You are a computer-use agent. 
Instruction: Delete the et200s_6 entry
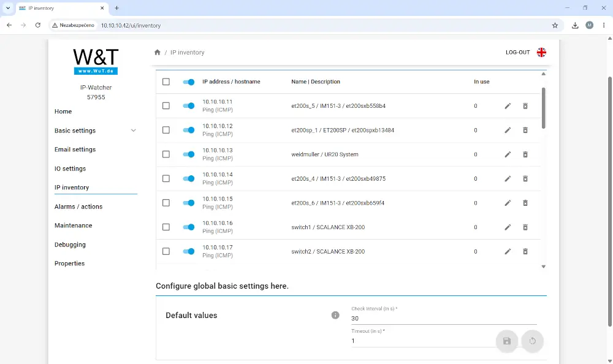pyautogui.click(x=525, y=203)
